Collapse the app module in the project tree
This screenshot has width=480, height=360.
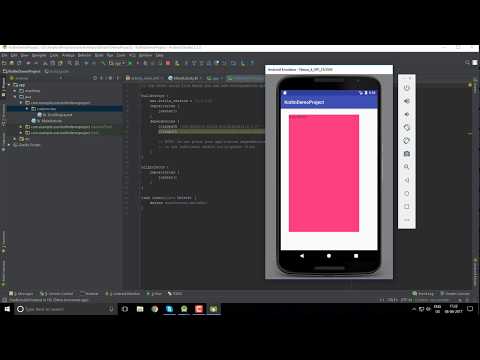tap(9, 85)
